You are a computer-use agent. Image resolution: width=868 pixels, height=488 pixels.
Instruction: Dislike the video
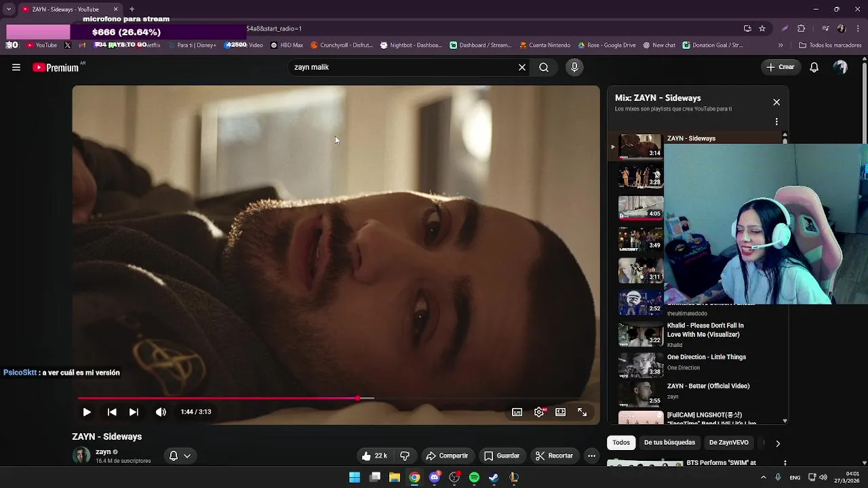click(x=405, y=455)
